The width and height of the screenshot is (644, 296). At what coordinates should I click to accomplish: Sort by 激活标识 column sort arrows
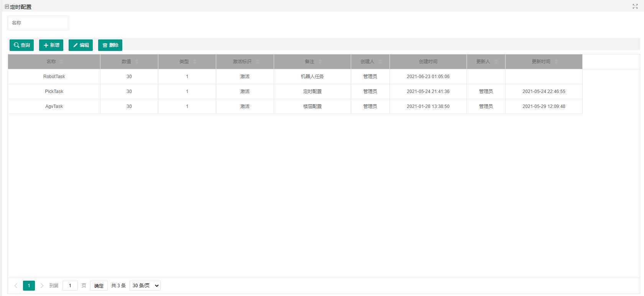click(257, 62)
